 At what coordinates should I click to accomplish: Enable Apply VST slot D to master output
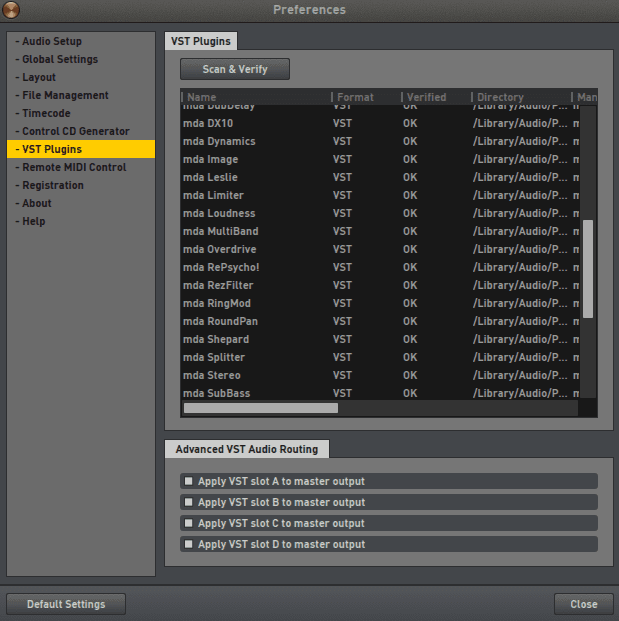pos(188,544)
